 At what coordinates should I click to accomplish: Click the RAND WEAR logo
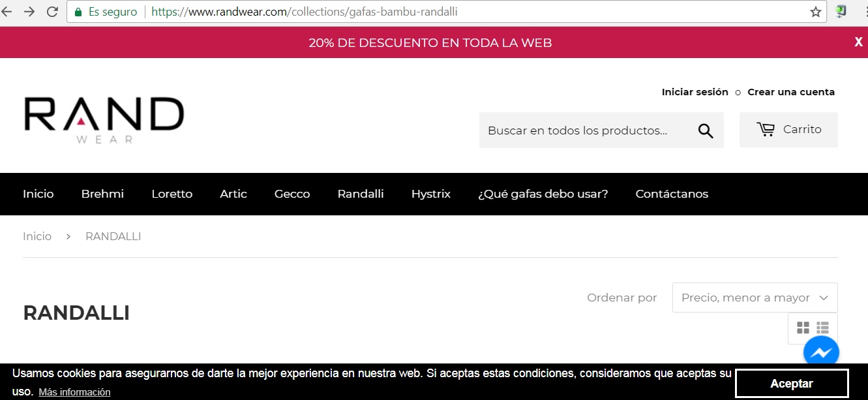[104, 120]
